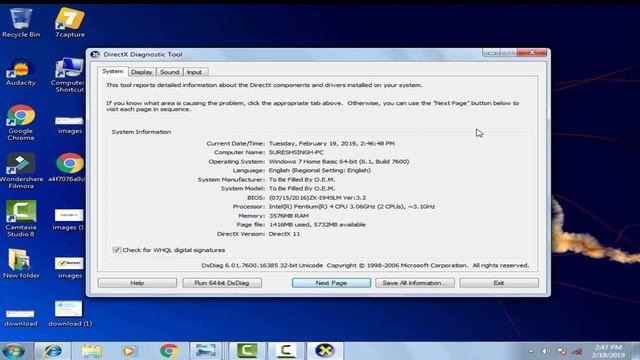This screenshot has height=360, width=640.
Task: Click the 3576MB RAM memory value
Action: point(289,216)
